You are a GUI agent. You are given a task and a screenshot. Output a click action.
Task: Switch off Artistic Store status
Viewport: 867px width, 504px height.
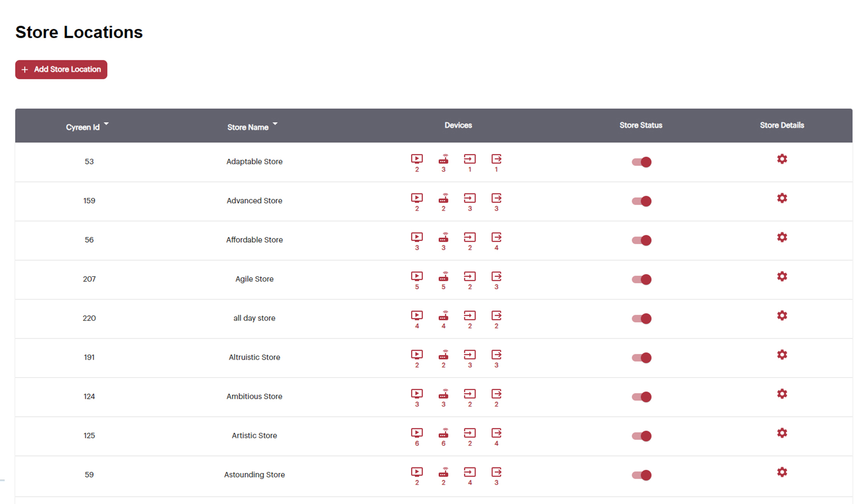(x=641, y=436)
